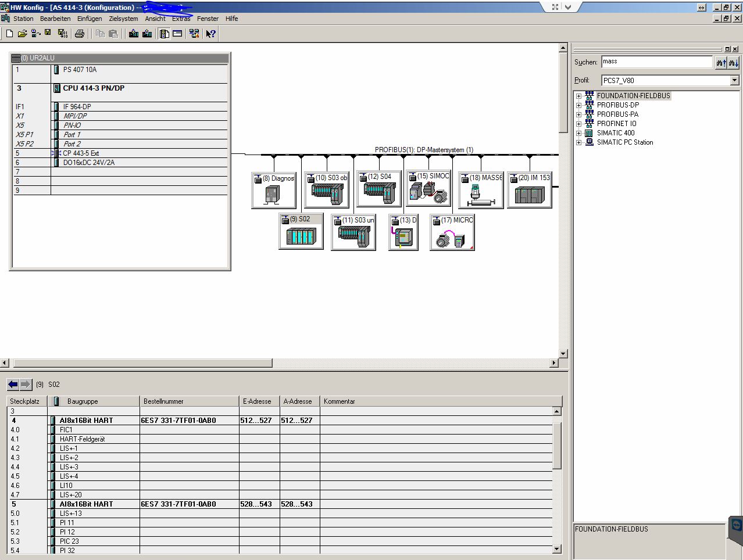Close the hardware catalog panel
The image size is (743, 560).
(735, 49)
